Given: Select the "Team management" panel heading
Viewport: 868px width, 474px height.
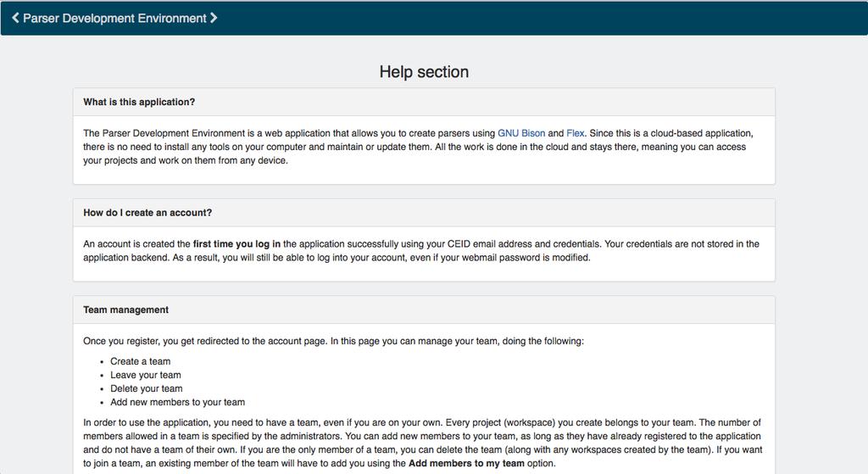Looking at the screenshot, I should point(424,309).
